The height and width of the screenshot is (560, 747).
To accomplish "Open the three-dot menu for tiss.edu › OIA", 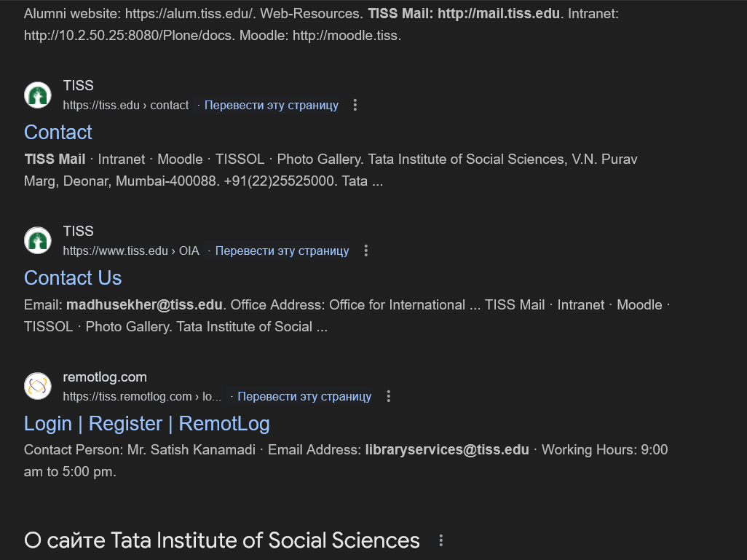I will [366, 251].
